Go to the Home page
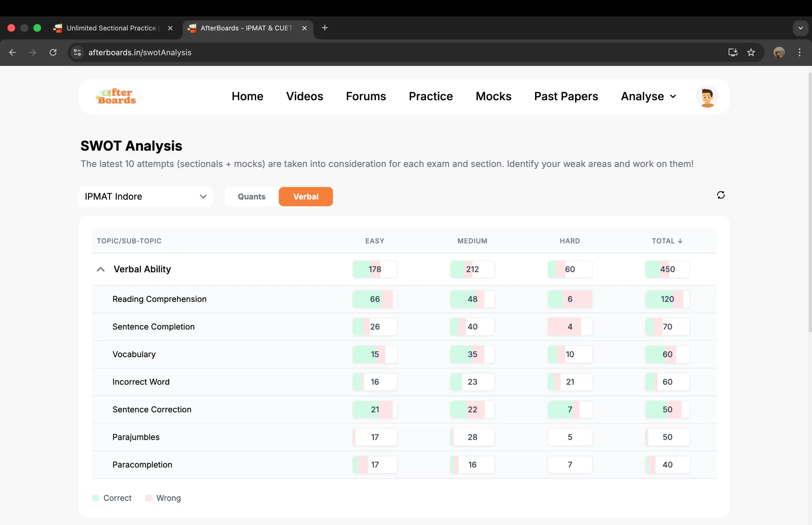The width and height of the screenshot is (812, 525). pyautogui.click(x=247, y=96)
